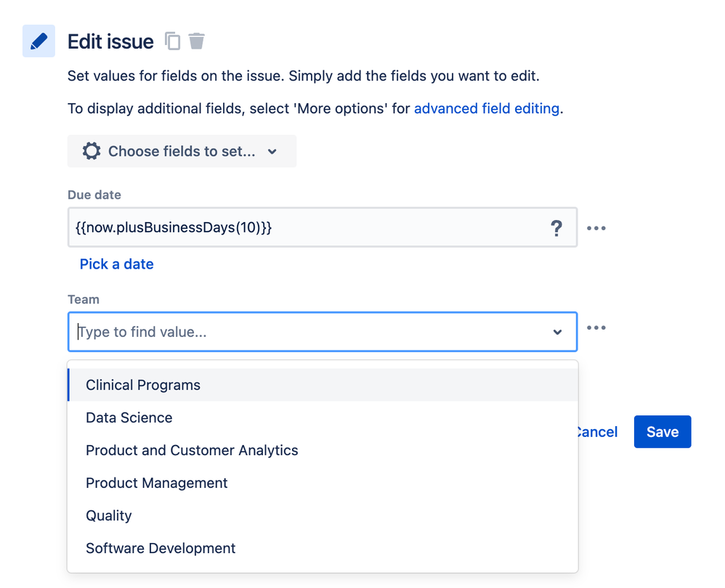Click the pencil Edit issue icon
Image resolution: width=725 pixels, height=588 pixels.
[39, 41]
